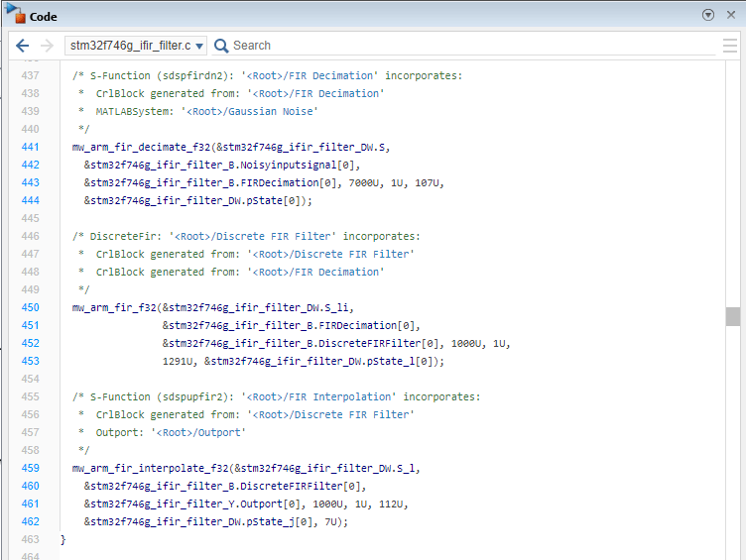Screen dimensions: 746x560
Task: Open the '<Root>/Gaussian Noise' link
Action: pyautogui.click(x=250, y=111)
